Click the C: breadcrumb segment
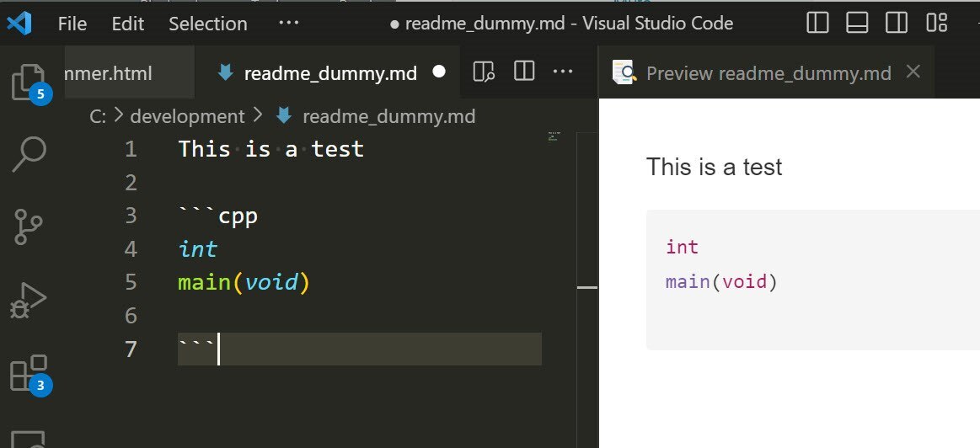The image size is (980, 448). (98, 116)
